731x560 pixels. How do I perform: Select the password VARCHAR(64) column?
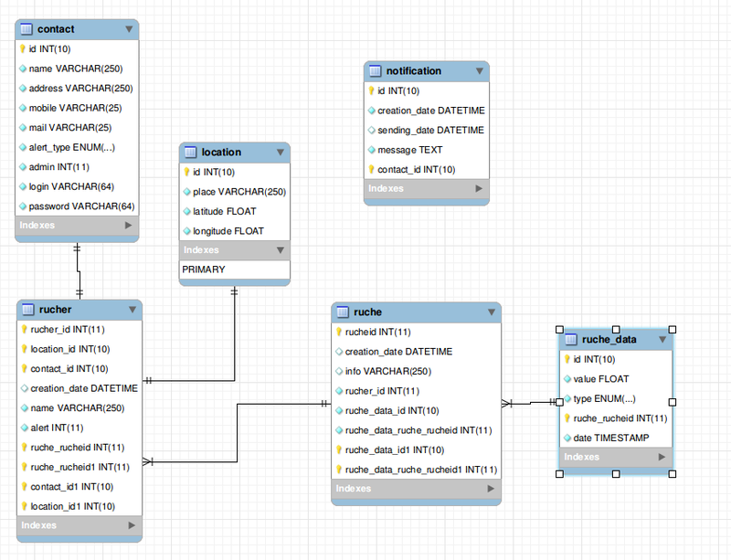tap(81, 206)
